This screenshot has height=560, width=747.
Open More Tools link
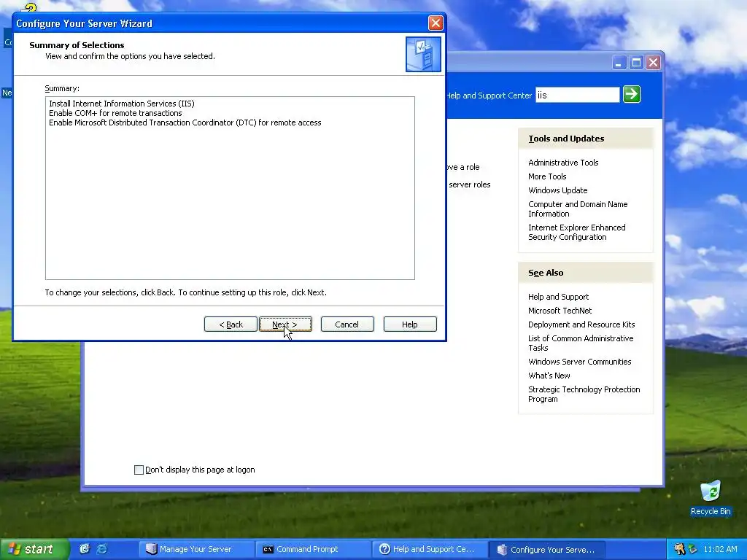point(547,176)
